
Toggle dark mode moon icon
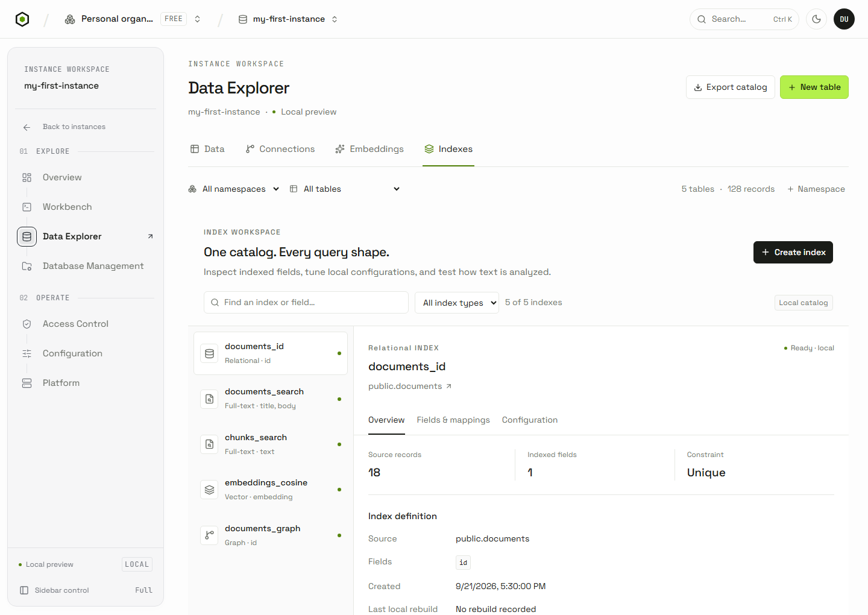click(x=816, y=19)
